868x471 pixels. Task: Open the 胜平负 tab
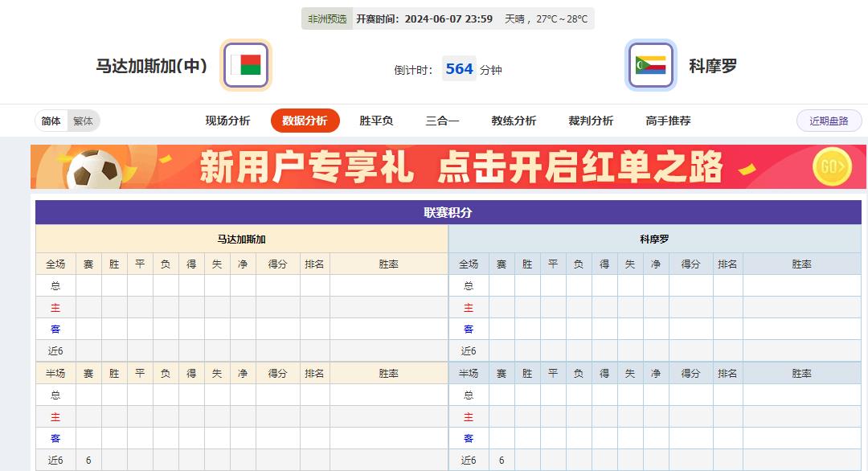(x=375, y=120)
